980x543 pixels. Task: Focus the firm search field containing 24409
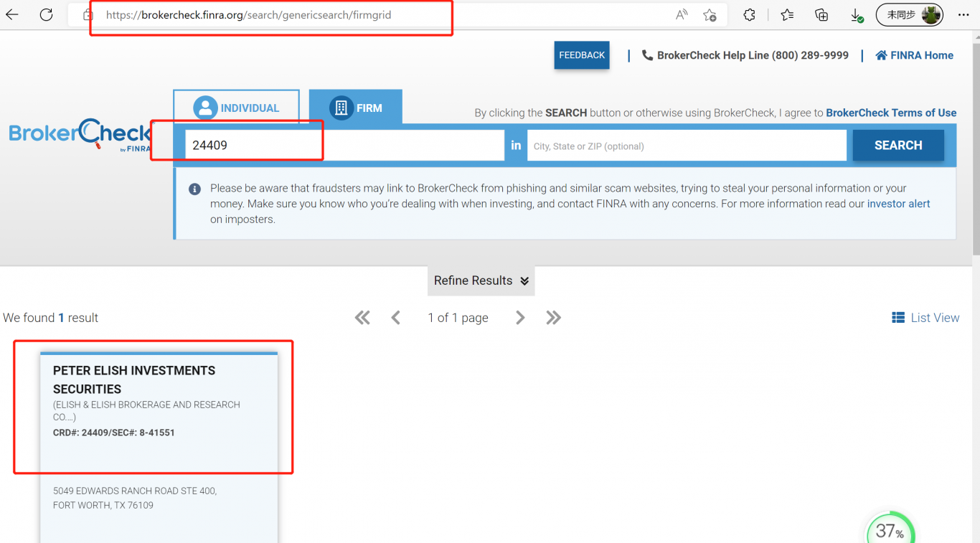tap(344, 145)
